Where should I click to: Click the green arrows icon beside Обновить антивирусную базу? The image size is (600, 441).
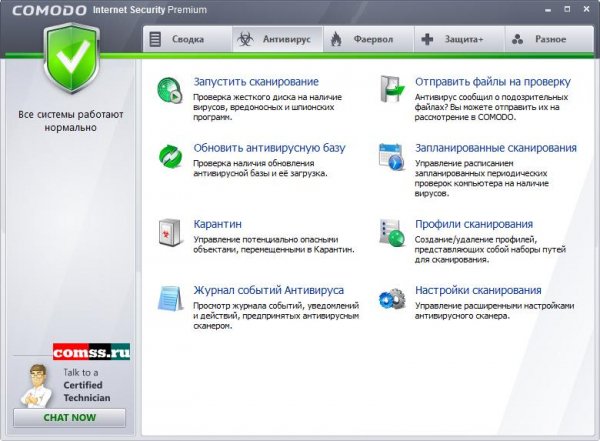coord(170,156)
